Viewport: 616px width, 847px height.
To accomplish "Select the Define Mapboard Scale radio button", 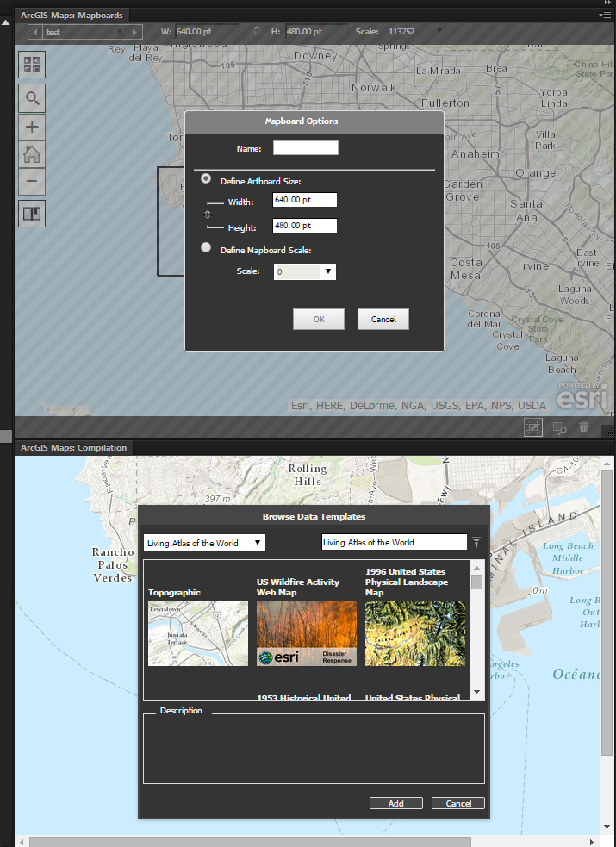I will point(206,247).
